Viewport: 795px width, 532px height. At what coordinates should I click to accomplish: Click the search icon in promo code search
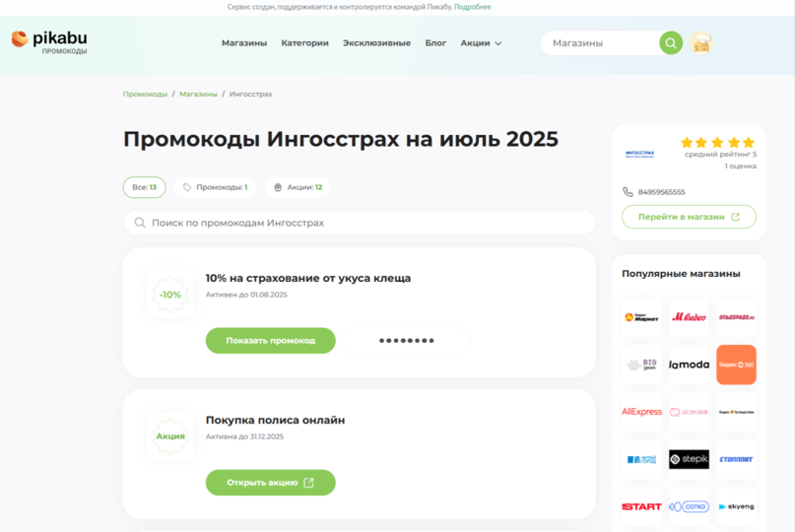coord(140,223)
